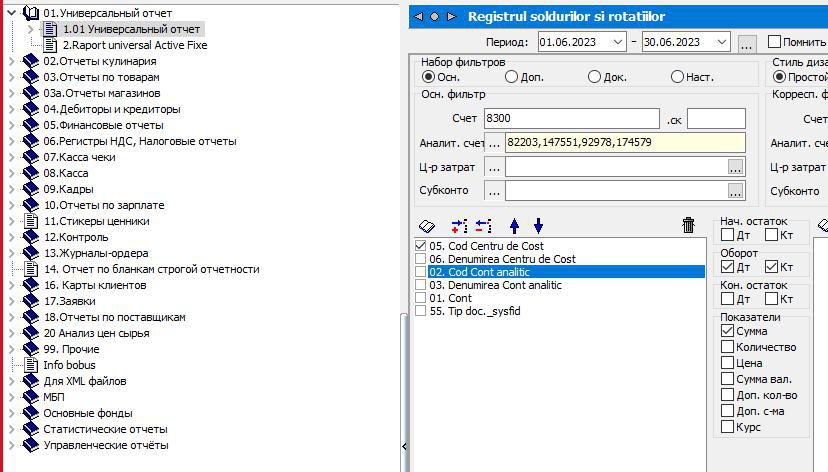Toggle Оборот Дт checkbox
828x472 pixels.
click(727, 267)
